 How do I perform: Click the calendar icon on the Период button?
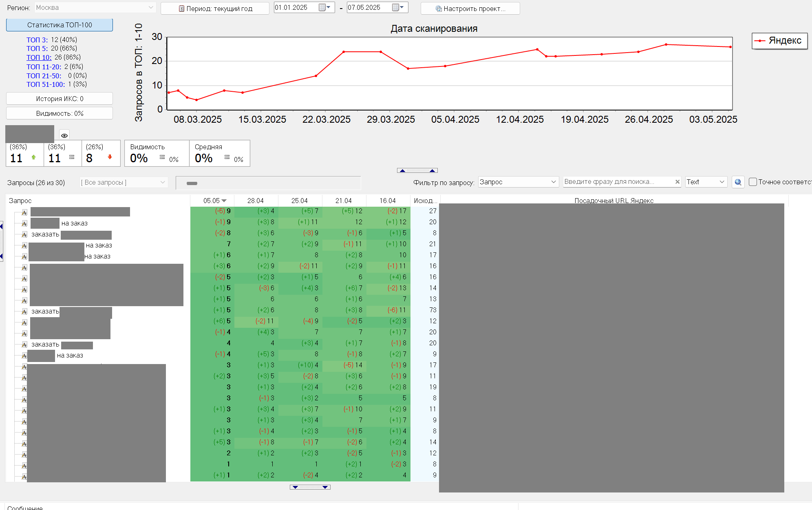(182, 9)
